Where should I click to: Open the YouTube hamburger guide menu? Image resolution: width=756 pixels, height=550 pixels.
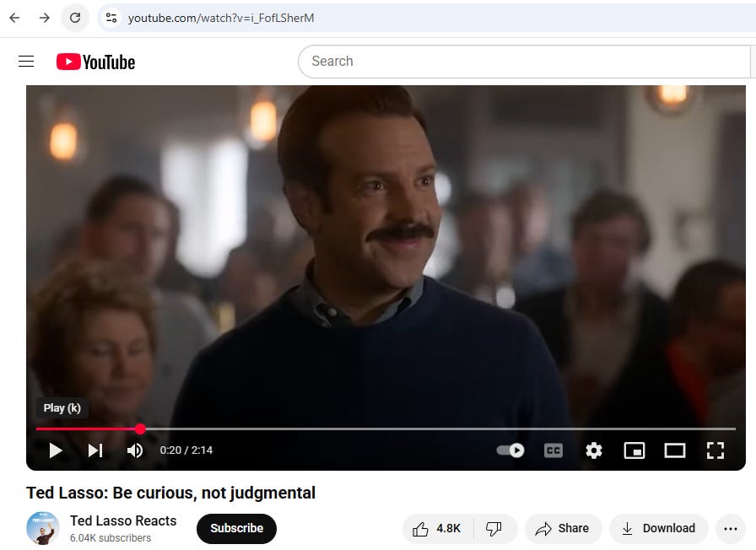pyautogui.click(x=26, y=62)
